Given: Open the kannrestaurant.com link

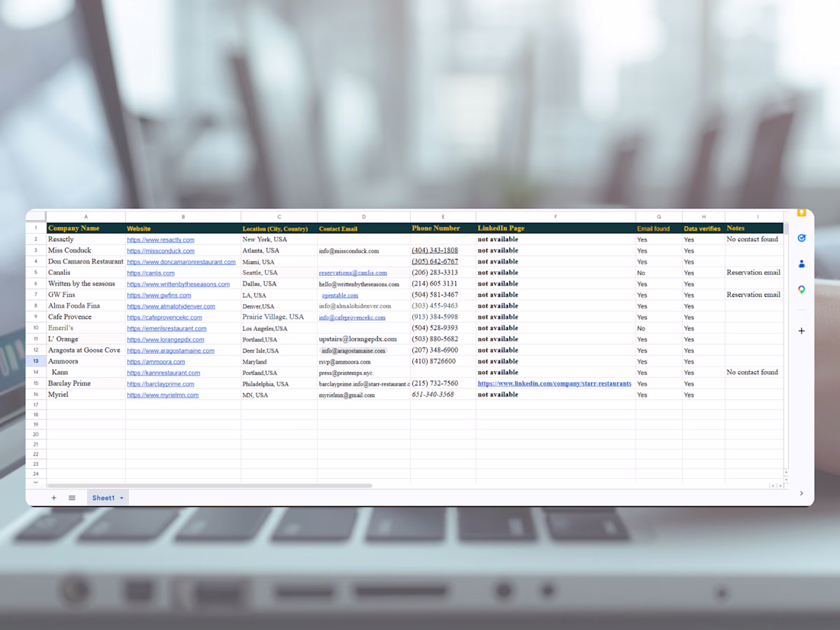Looking at the screenshot, I should [163, 373].
